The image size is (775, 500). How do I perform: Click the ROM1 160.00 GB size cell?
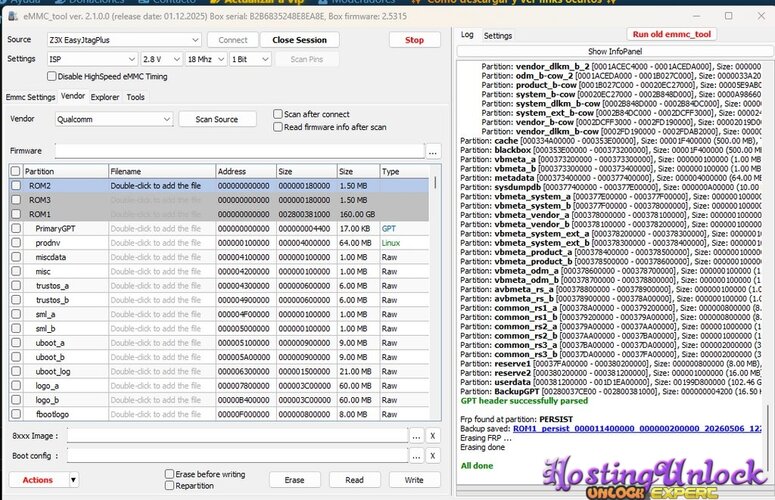(x=358, y=214)
